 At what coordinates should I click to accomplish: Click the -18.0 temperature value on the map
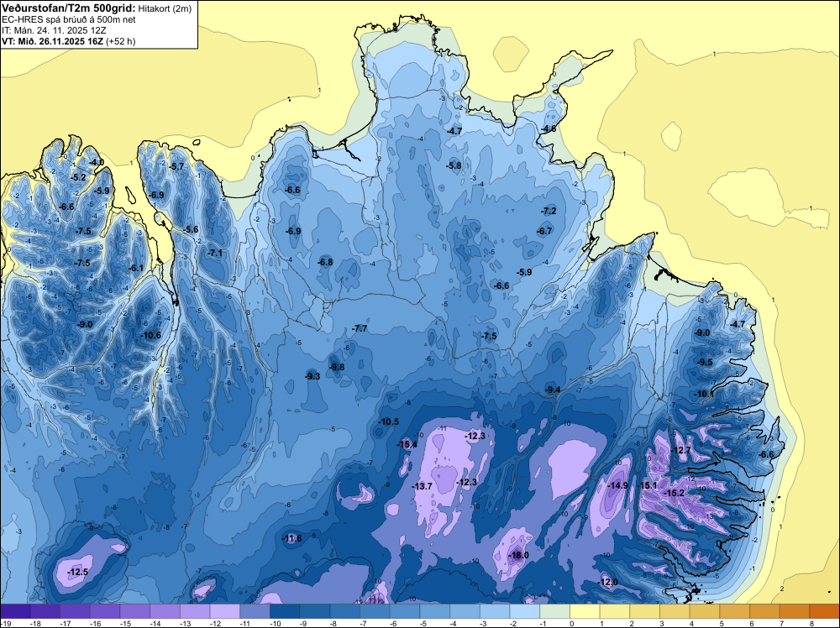point(518,555)
